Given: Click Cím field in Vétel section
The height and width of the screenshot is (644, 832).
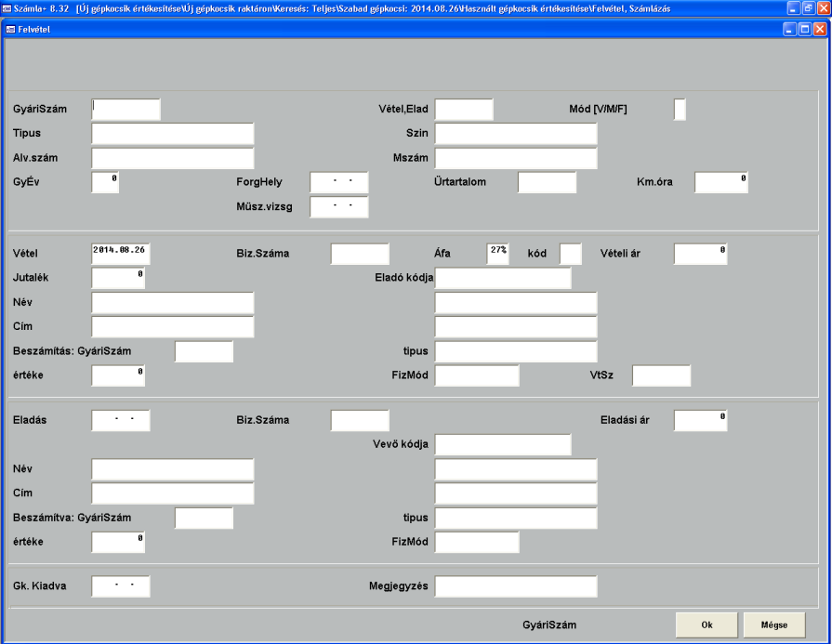Looking at the screenshot, I should click(173, 327).
